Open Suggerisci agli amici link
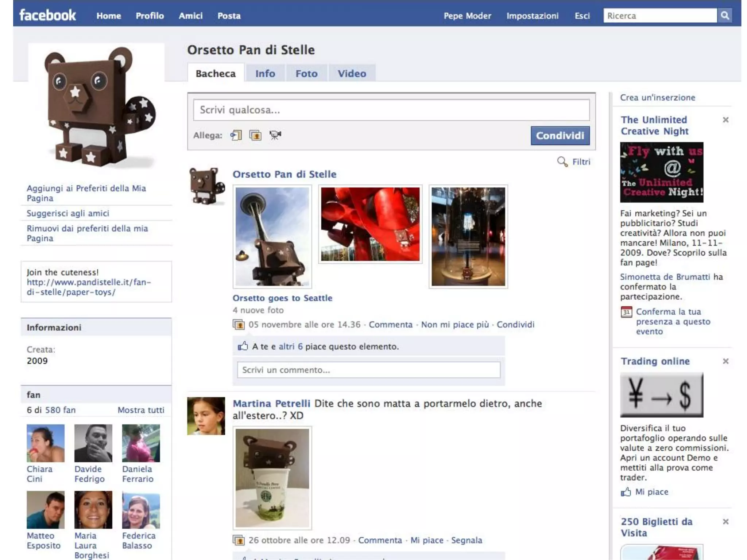Viewport: 747px width, 560px height. click(x=68, y=213)
